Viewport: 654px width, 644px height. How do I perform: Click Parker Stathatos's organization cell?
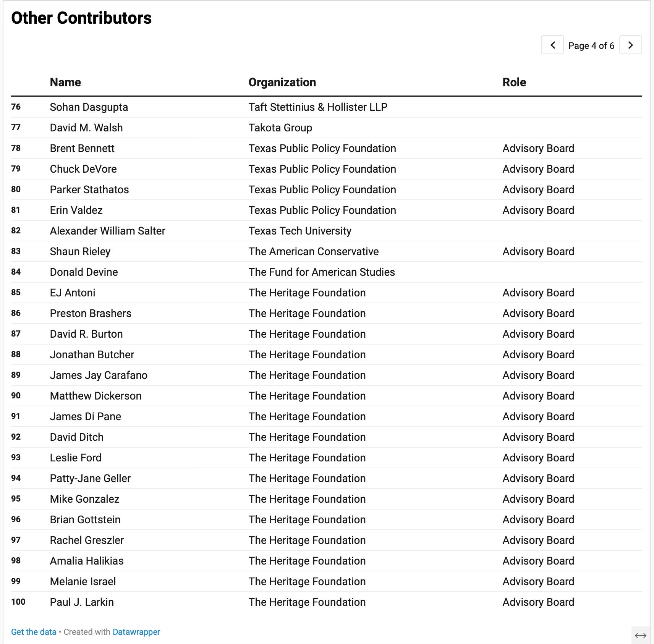(322, 189)
